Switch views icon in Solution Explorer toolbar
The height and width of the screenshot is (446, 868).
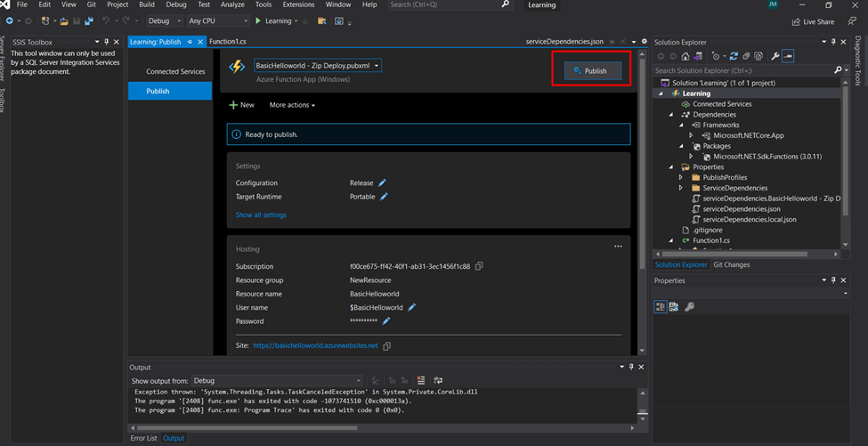click(698, 56)
